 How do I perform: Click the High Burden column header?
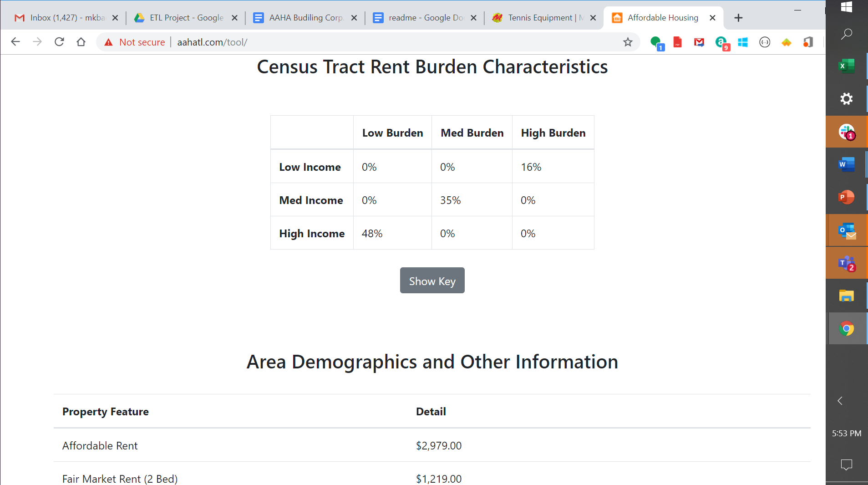click(x=553, y=133)
